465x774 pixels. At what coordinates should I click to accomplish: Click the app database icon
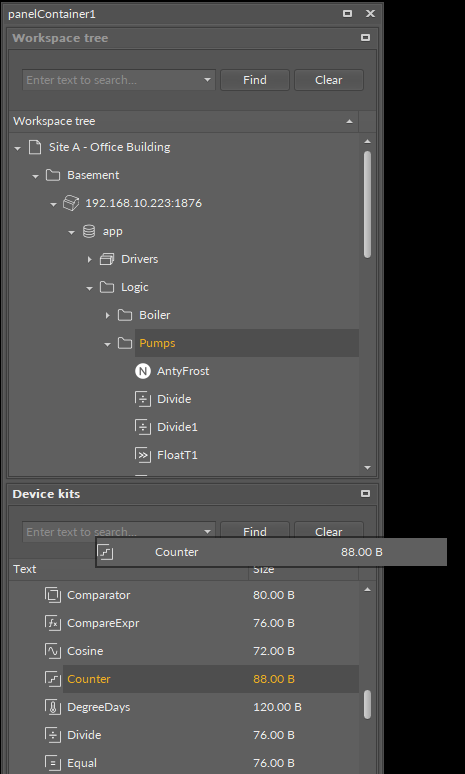click(x=89, y=231)
